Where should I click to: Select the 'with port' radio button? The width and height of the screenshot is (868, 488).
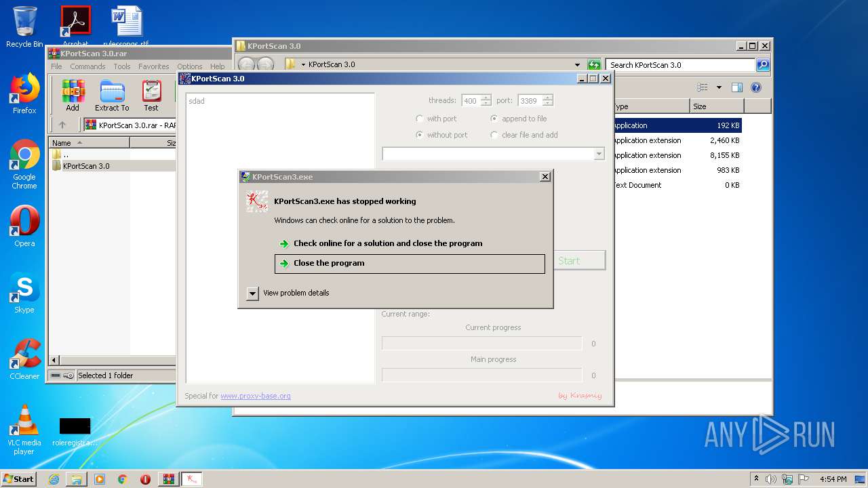[x=420, y=119]
